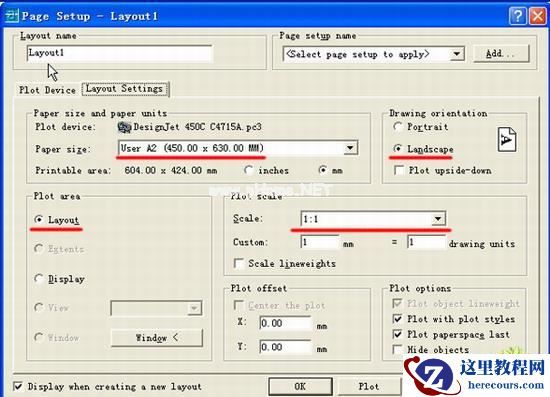Click the Layout name text field
This screenshot has height=397, width=550.
tap(120, 53)
